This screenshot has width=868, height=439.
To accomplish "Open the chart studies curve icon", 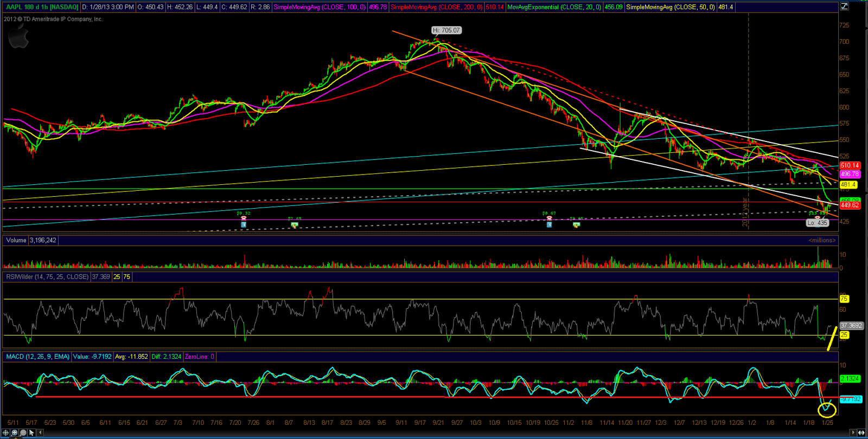I will (x=844, y=7).
